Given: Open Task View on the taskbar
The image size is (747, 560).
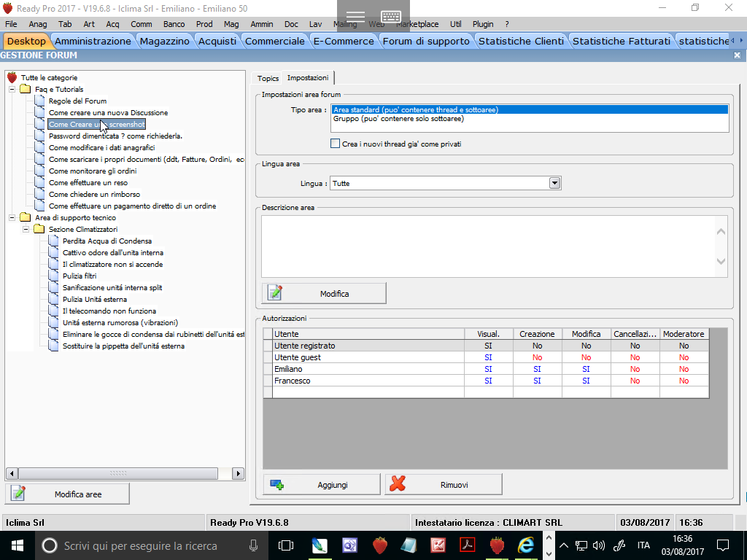Looking at the screenshot, I should [286, 545].
